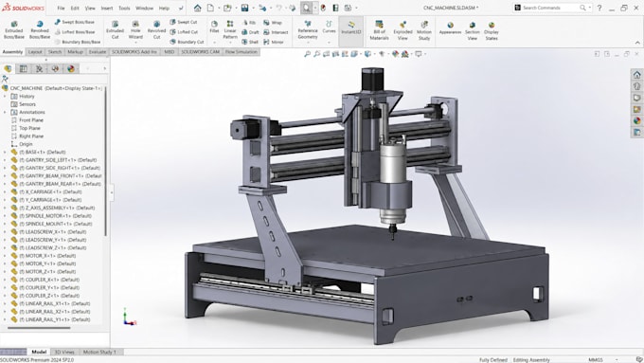Image resolution: width=644 pixels, height=363 pixels.
Task: Expand the BASE<1> component node
Action: (5, 152)
